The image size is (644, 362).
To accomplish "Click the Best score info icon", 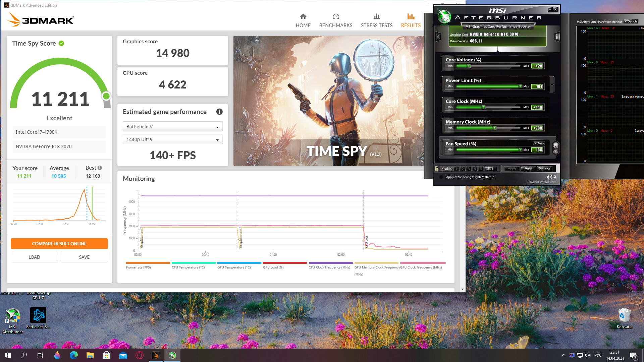I will click(x=100, y=168).
